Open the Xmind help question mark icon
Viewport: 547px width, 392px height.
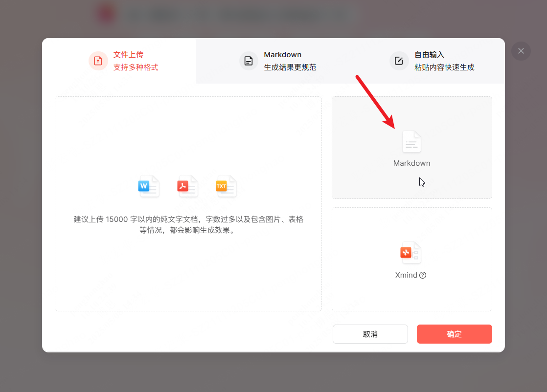[424, 275]
